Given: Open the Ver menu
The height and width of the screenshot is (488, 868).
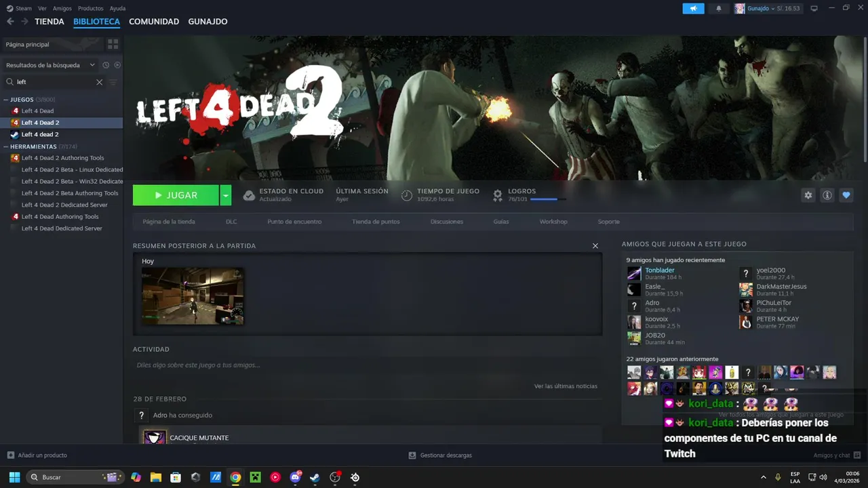Looking at the screenshot, I should (42, 8).
